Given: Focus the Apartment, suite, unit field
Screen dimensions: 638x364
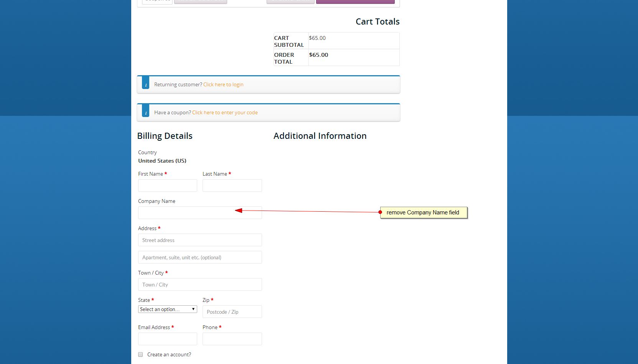Looking at the screenshot, I should (200, 257).
